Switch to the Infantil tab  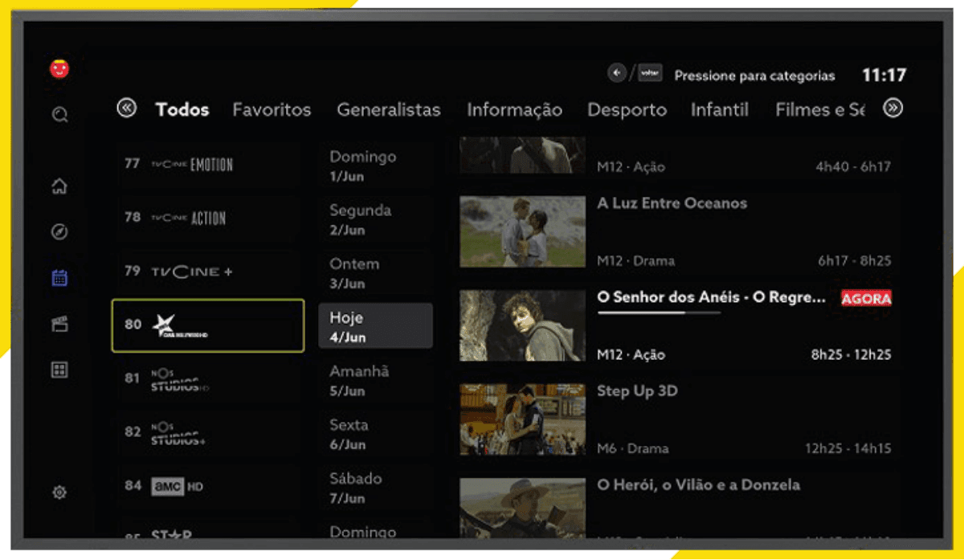point(720,109)
